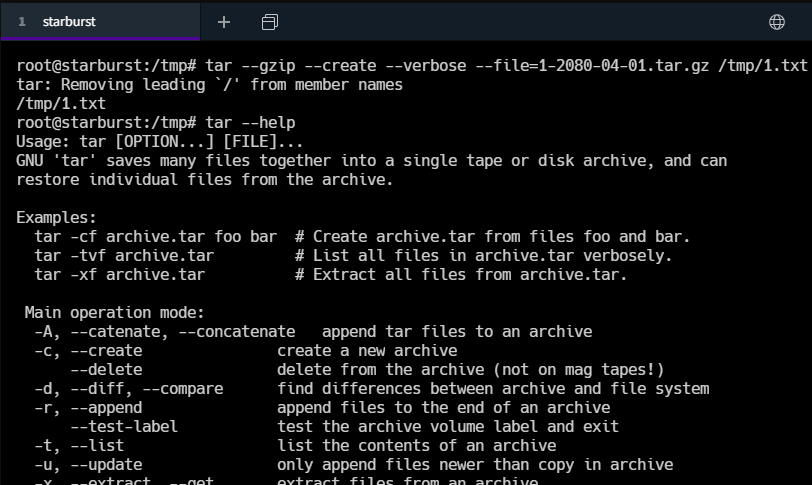Click the 'Main operation mode:' heading

point(115,313)
